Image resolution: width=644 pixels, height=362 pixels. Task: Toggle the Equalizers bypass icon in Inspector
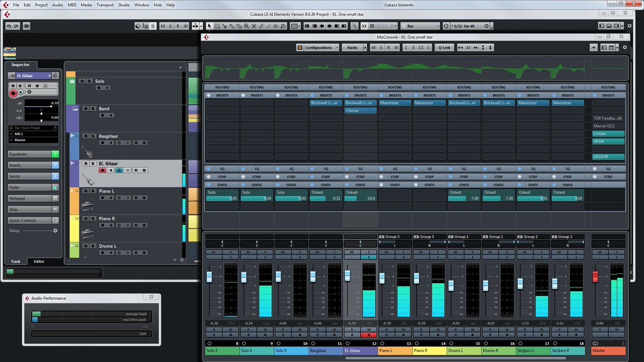(55, 154)
